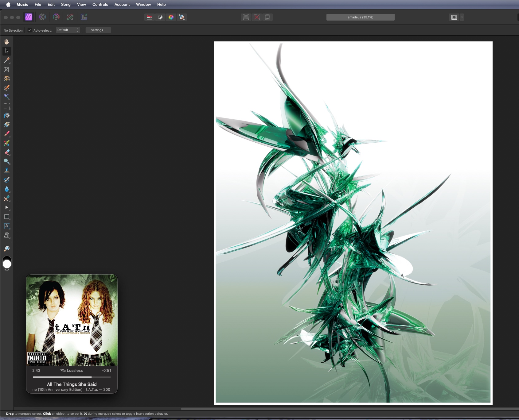Open the Controls menu

point(100,4)
